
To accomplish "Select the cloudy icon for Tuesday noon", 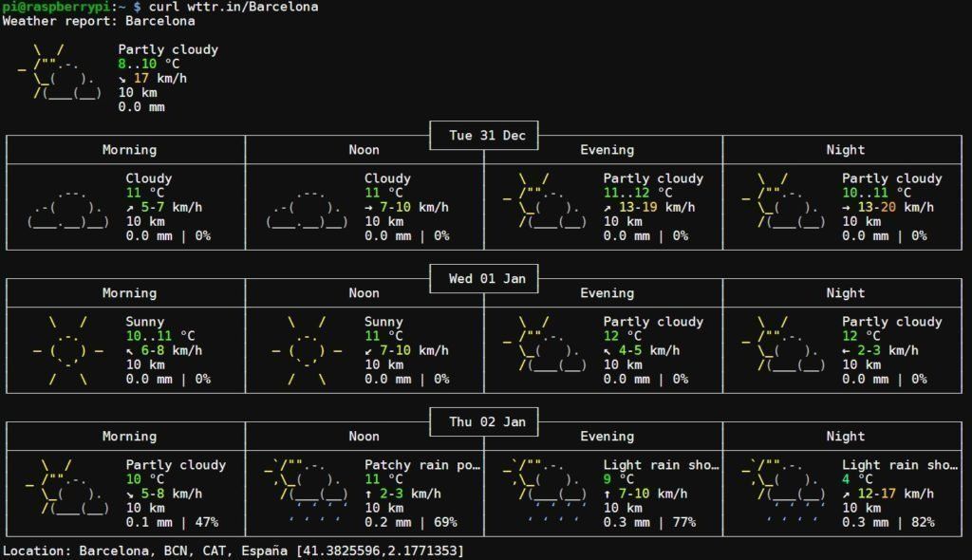I will point(307,209).
